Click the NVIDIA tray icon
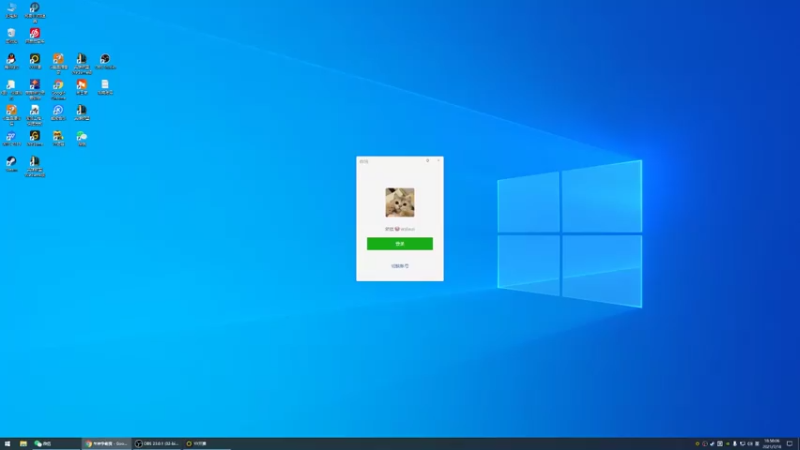This screenshot has height=450, width=800. point(728,444)
